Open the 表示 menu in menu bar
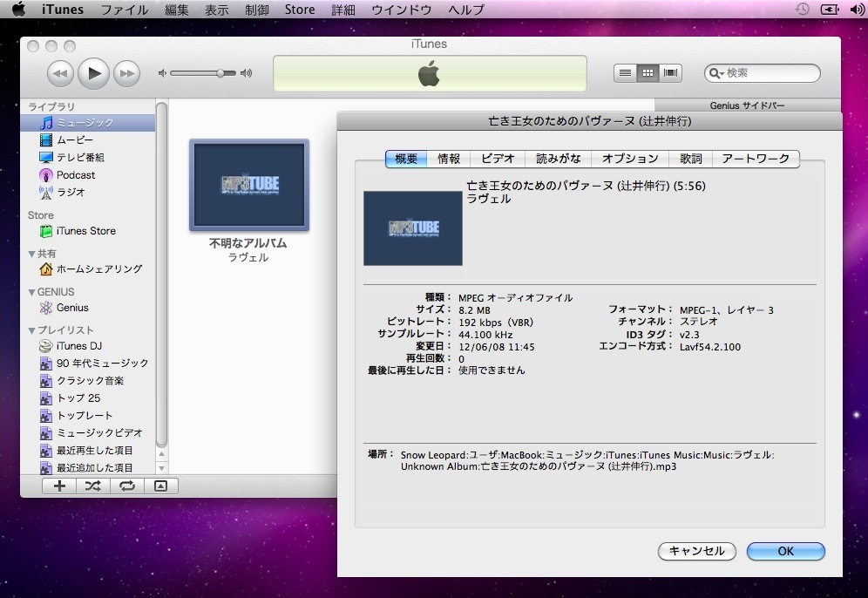 217,10
